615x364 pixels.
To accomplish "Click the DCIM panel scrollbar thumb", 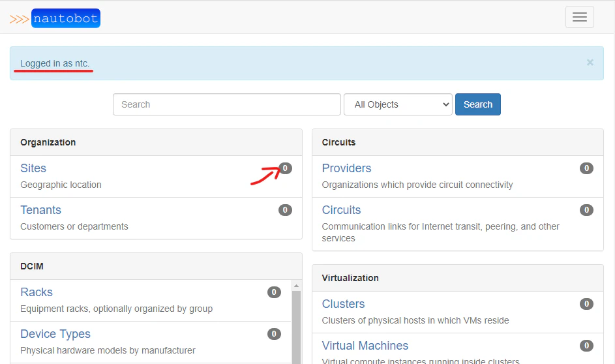I will pos(297,327).
